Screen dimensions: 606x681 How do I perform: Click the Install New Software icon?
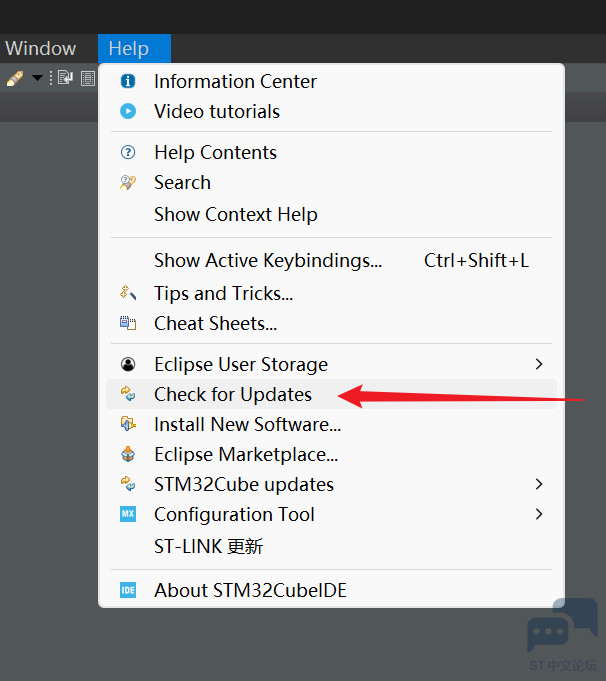point(128,423)
